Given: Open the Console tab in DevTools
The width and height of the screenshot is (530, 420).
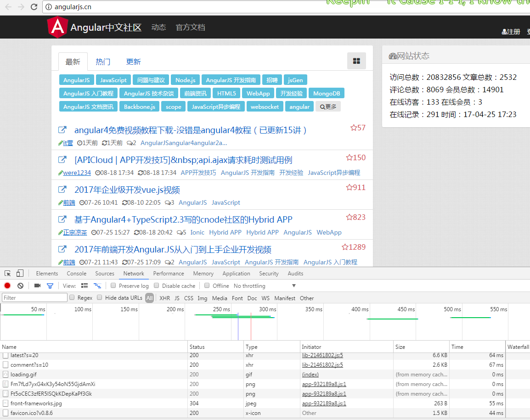Looking at the screenshot, I should (x=76, y=274).
